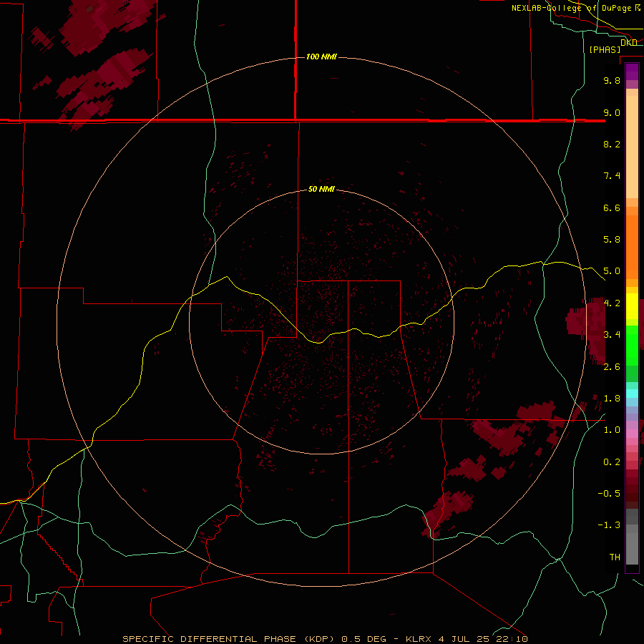Click the 7.4 scale value
Image resolution: width=644 pixels, height=644 pixels.
coord(612,176)
